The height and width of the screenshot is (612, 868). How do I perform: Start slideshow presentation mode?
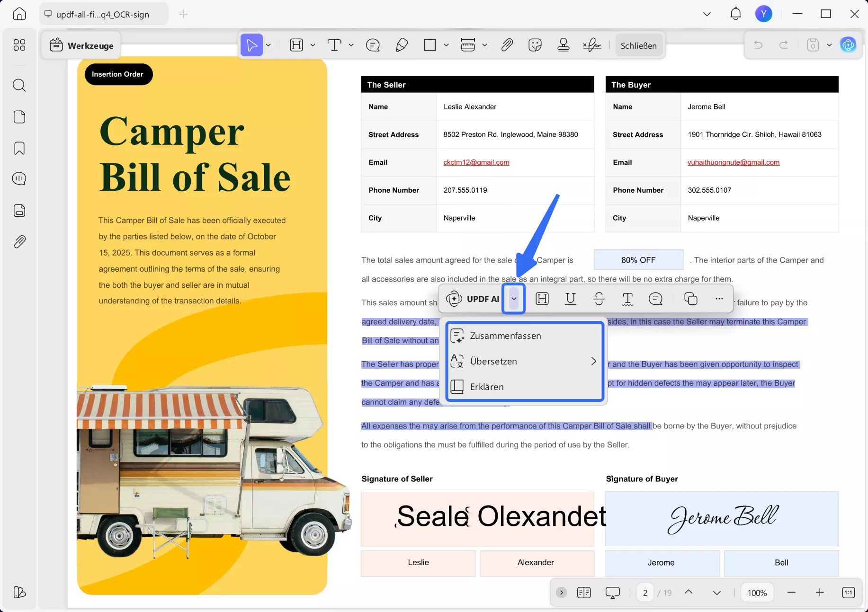click(613, 593)
